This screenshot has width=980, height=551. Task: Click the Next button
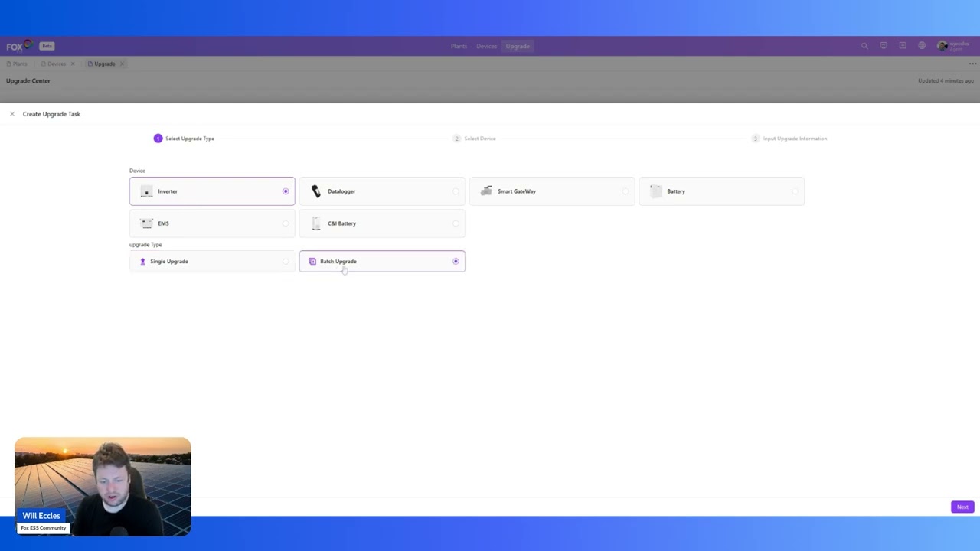(x=962, y=507)
